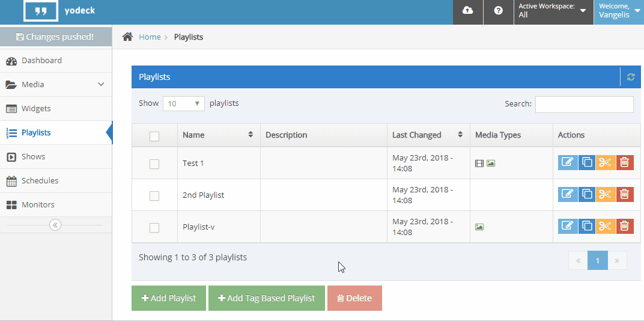Screen dimensions: 644x321
Task: Open help via question mark icon
Action: 498,11
